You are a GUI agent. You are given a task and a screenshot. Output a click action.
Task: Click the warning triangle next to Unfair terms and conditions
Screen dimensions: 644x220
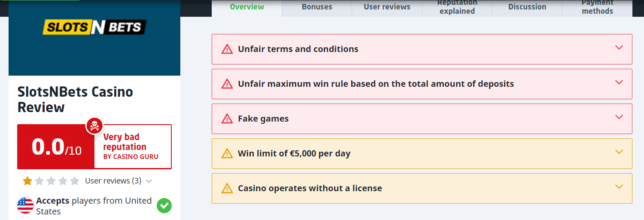[227, 49]
